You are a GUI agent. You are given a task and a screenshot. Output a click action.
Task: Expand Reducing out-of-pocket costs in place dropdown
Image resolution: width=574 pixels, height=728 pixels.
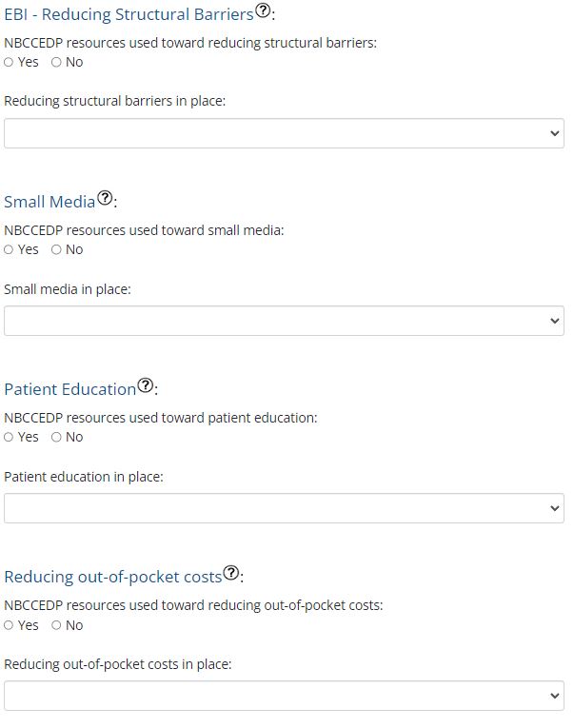(x=284, y=696)
